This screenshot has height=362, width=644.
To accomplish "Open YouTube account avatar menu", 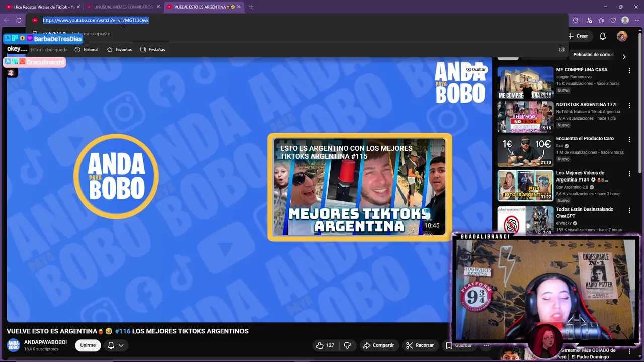I will (x=622, y=36).
